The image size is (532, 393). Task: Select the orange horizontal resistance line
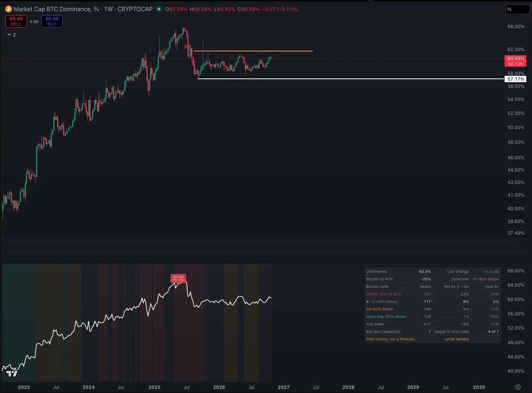click(x=253, y=51)
